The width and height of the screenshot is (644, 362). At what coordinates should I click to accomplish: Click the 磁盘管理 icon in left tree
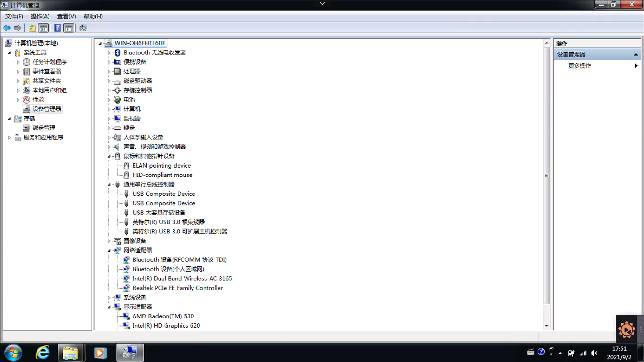click(27, 128)
